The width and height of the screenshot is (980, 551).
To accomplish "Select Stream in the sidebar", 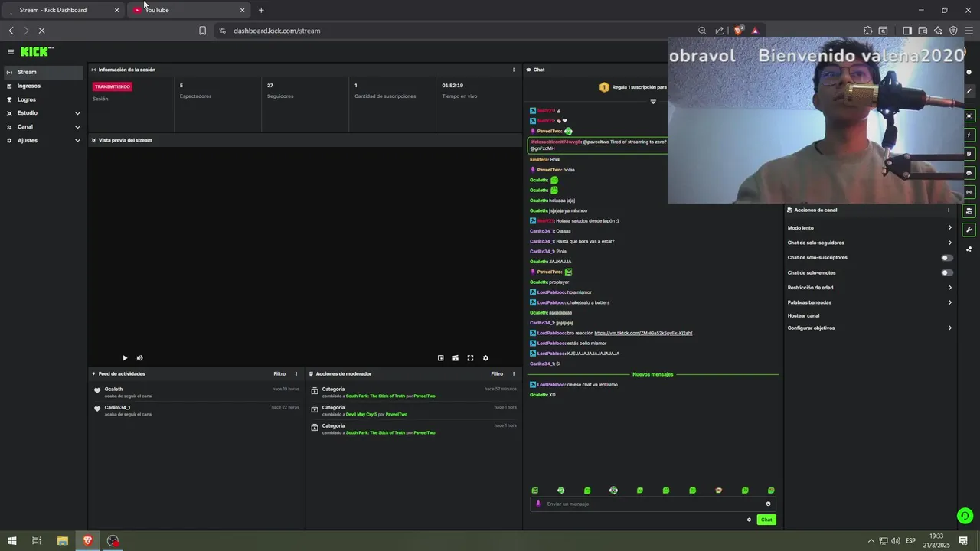I will [x=44, y=72].
